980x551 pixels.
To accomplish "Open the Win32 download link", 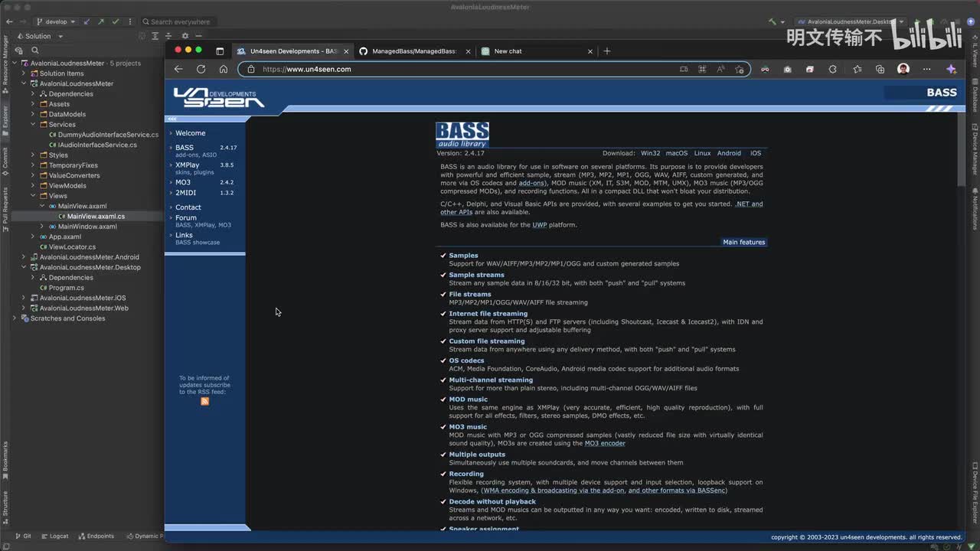I will click(x=650, y=153).
